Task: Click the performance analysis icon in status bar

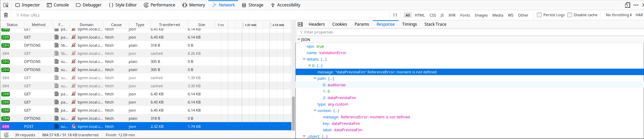Action: pyautogui.click(x=6, y=135)
